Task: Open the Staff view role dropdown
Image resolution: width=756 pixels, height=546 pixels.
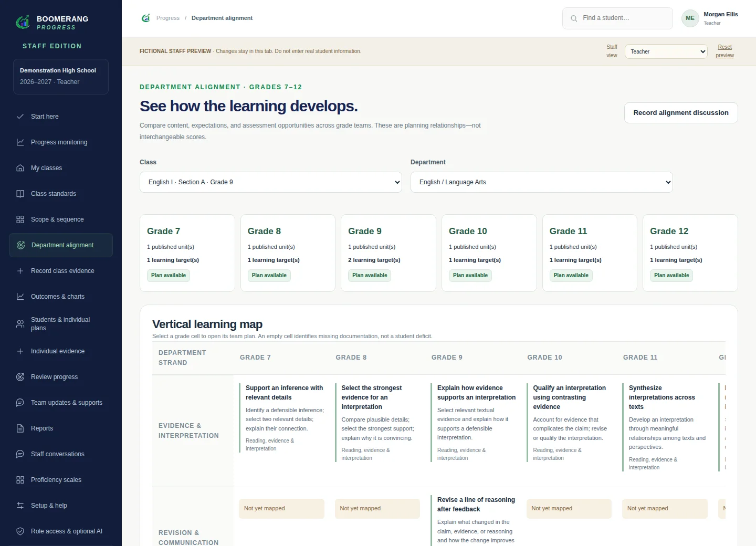Action: pos(666,51)
